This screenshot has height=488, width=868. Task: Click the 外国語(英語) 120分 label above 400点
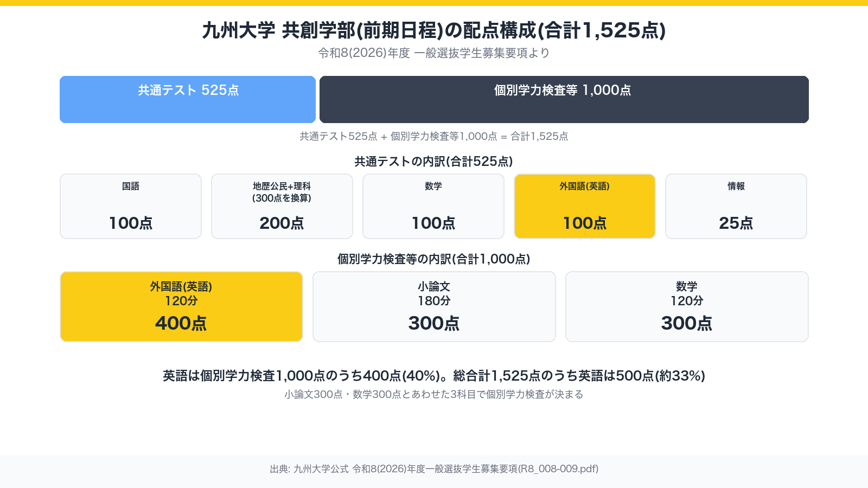click(x=181, y=293)
